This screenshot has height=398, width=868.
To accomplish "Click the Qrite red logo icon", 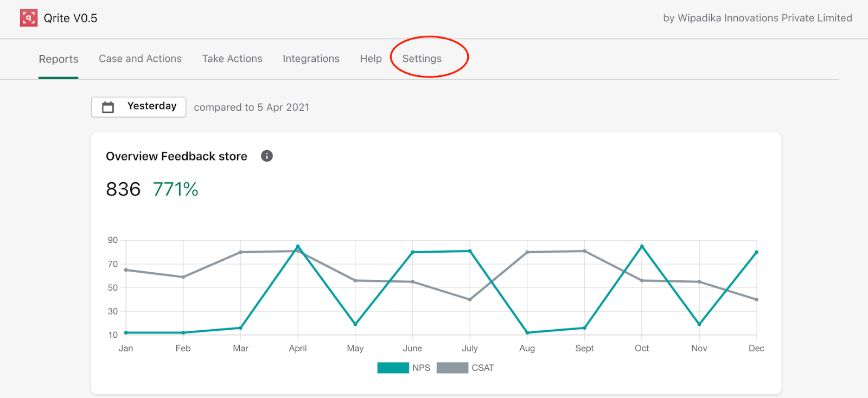I will coord(29,18).
